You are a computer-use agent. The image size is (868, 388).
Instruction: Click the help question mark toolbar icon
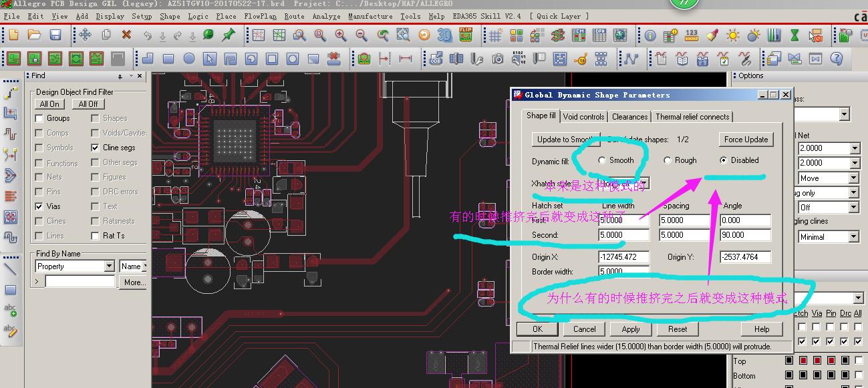pyautogui.click(x=837, y=59)
